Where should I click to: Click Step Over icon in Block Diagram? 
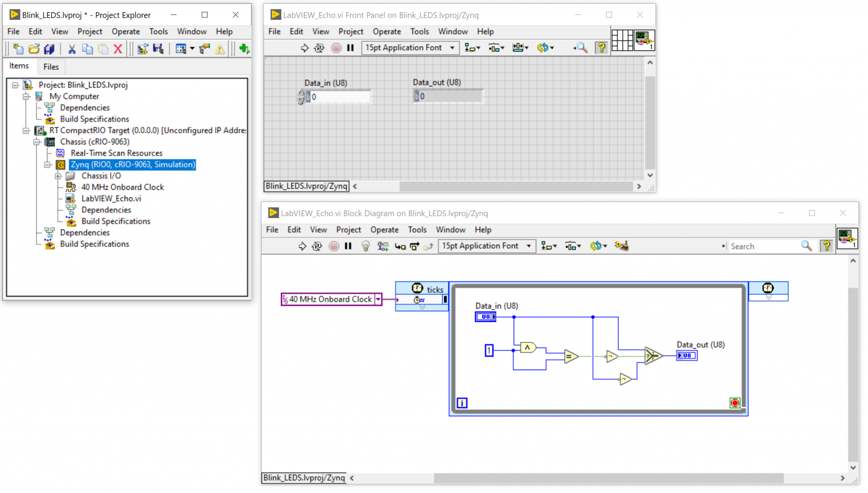(x=415, y=246)
